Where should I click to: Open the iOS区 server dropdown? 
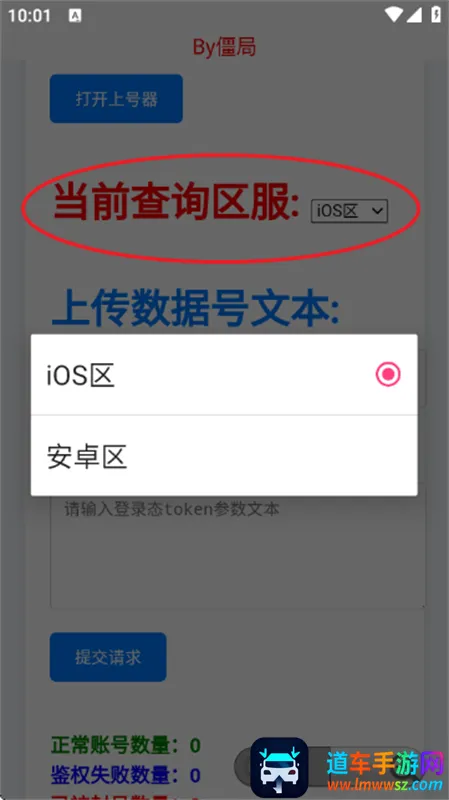(350, 211)
